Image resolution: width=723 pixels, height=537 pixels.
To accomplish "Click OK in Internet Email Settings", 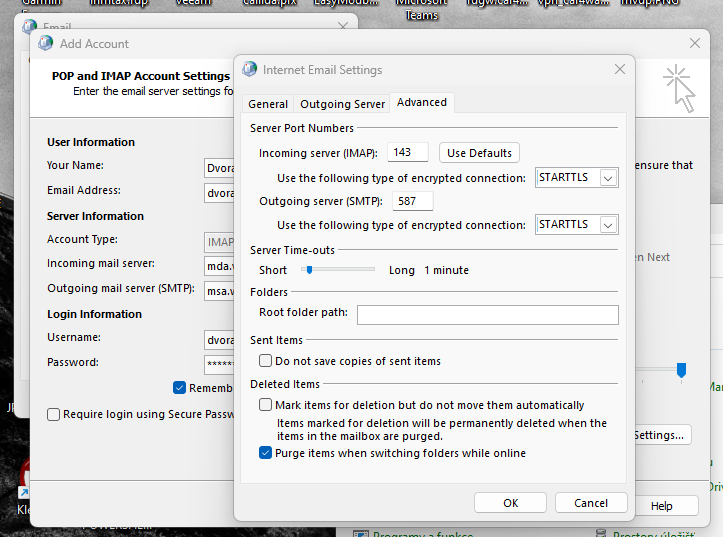I will pyautogui.click(x=510, y=502).
